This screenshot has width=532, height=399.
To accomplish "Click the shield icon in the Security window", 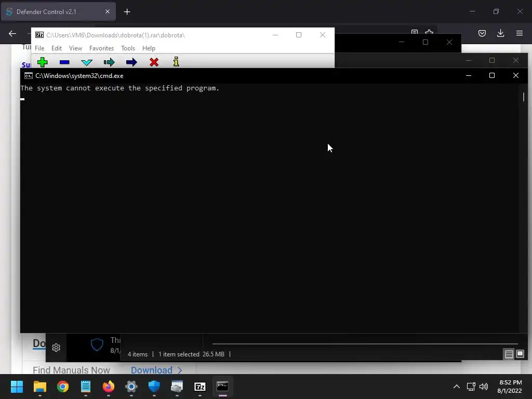I will [97, 345].
